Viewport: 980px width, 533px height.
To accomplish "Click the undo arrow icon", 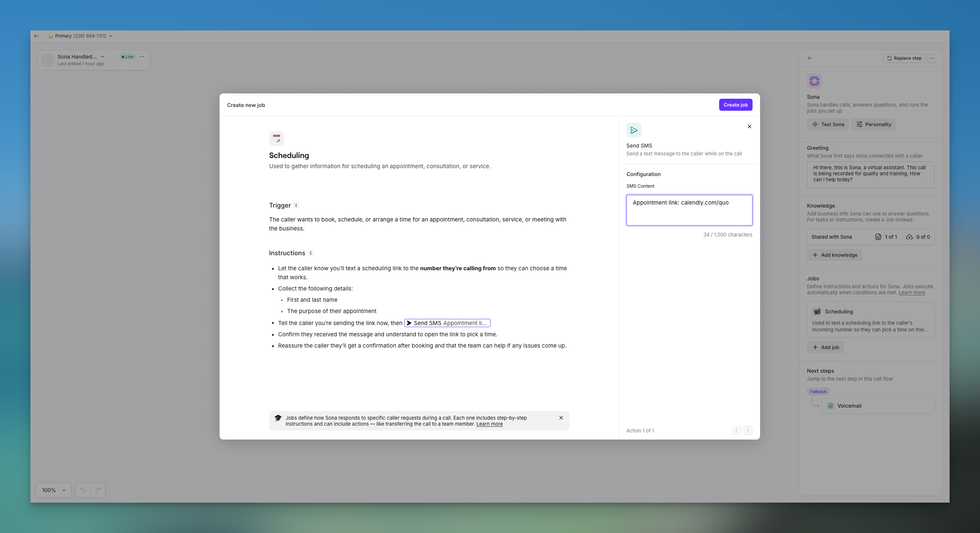I will tap(83, 490).
